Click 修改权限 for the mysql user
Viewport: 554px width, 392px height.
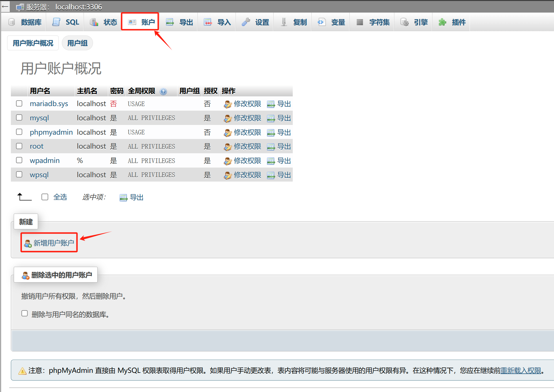(x=247, y=118)
